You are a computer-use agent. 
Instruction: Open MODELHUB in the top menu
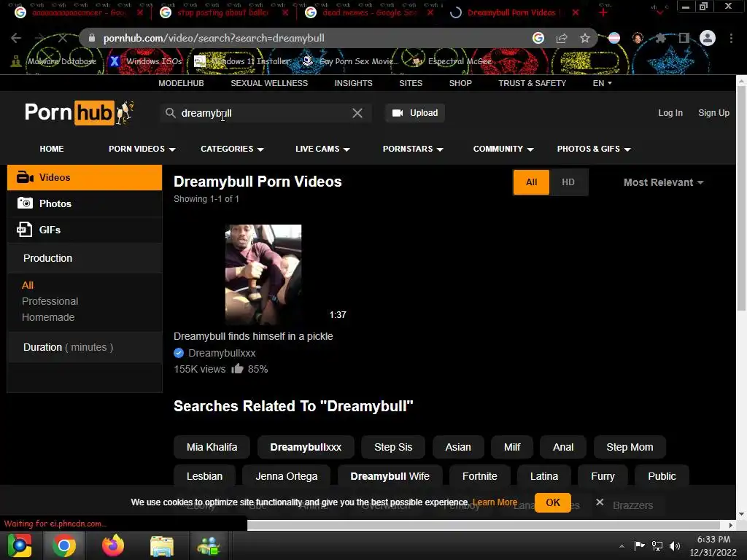point(181,83)
